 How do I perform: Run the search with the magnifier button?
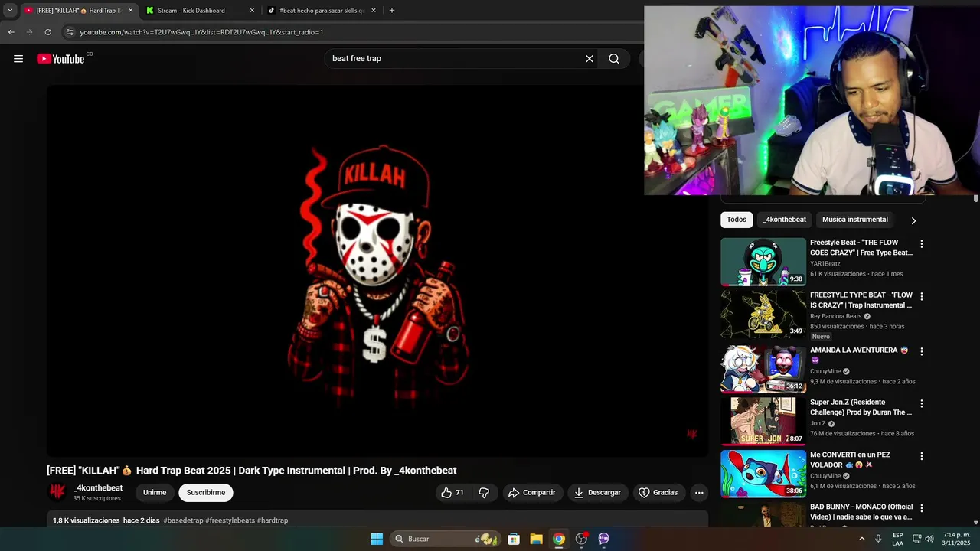pos(614,59)
